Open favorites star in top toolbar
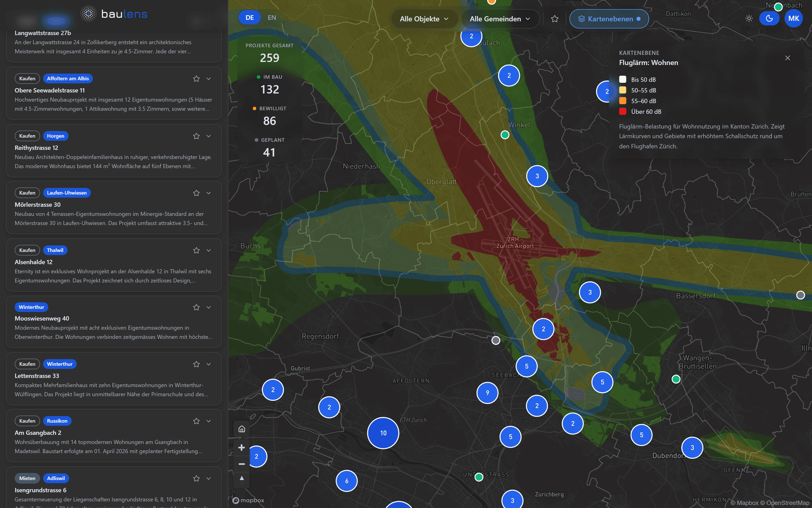 click(x=554, y=19)
